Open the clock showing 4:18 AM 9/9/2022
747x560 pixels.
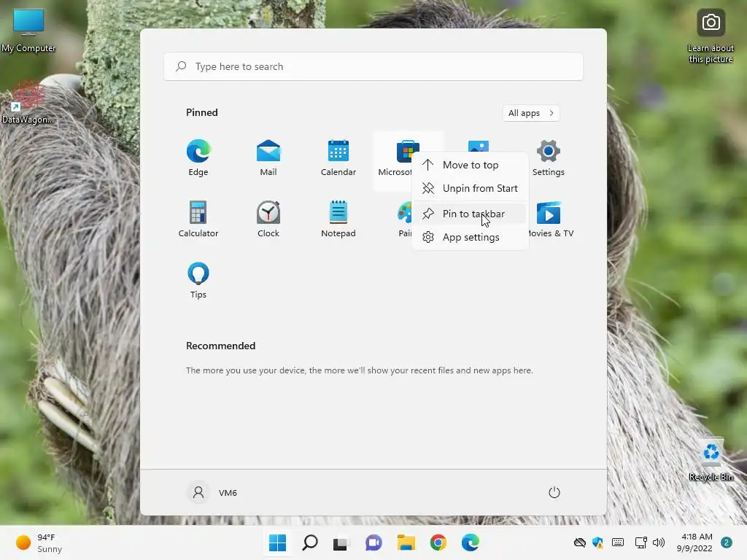(694, 542)
